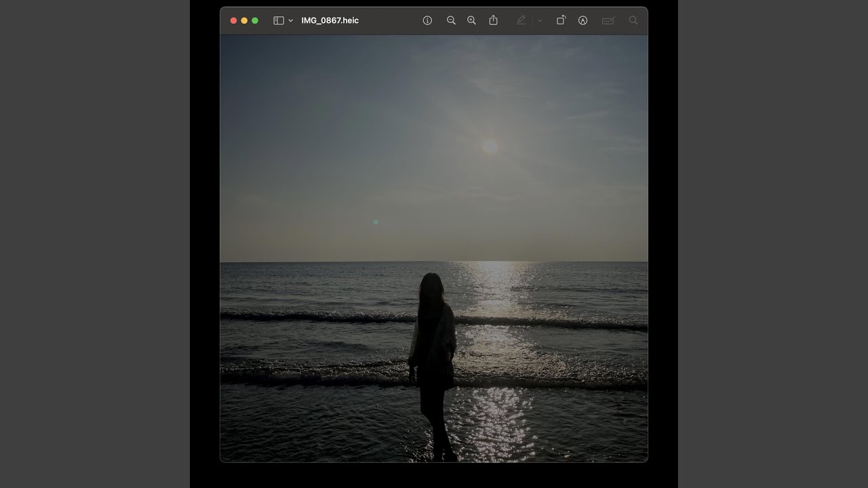868x488 pixels.
Task: Open the sidebar view options chevron
Action: 291,21
